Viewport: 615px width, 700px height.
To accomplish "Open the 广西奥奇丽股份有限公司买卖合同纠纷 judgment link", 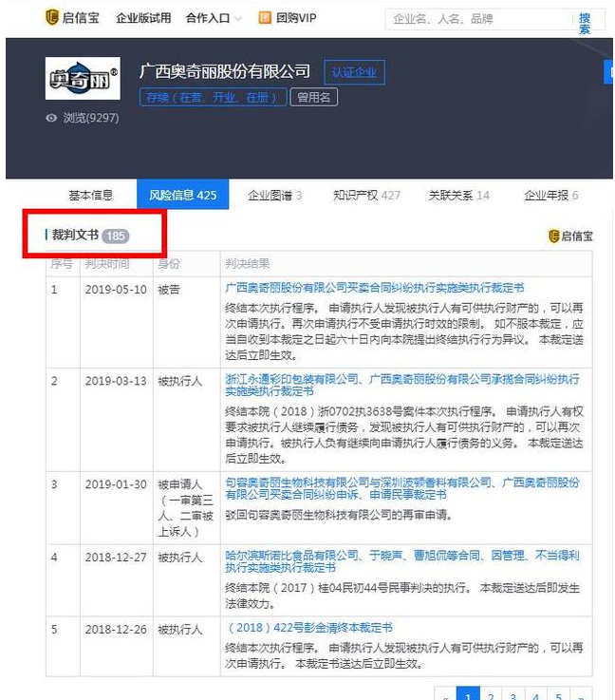I will [x=375, y=288].
